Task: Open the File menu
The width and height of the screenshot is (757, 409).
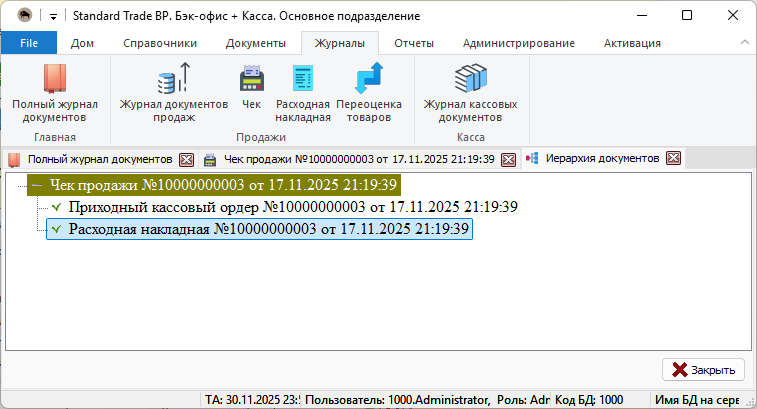Action: coord(29,43)
